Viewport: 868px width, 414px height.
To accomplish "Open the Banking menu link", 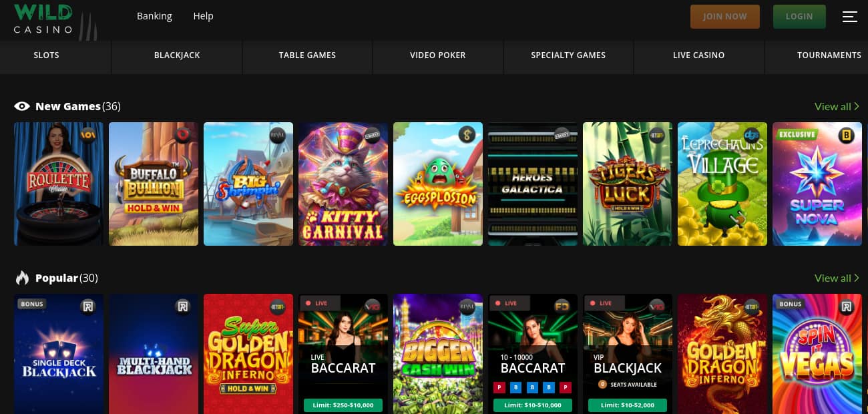I will 154,16.
